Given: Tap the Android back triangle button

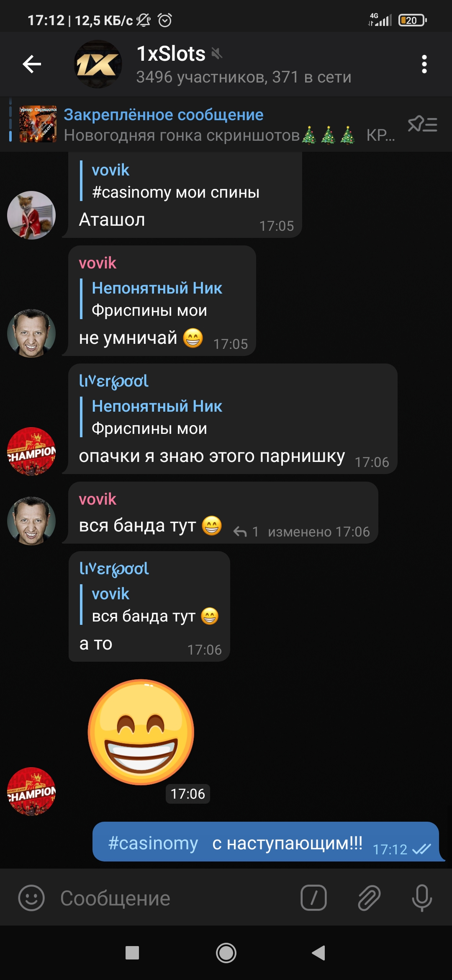Looking at the screenshot, I should pos(318,953).
